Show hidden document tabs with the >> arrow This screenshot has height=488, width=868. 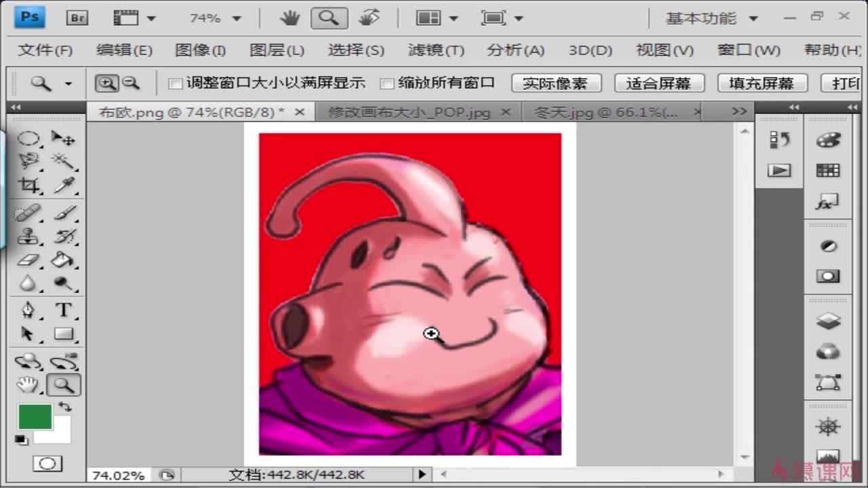coord(740,111)
